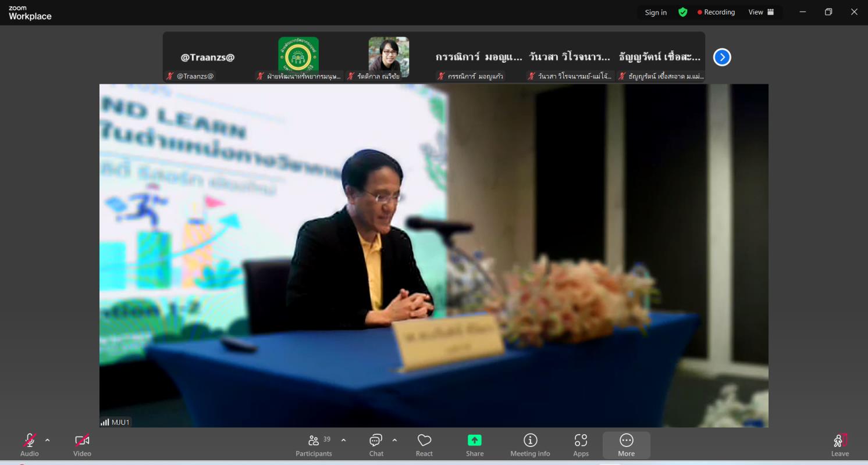Expand the audio settings arrow

[48, 440]
